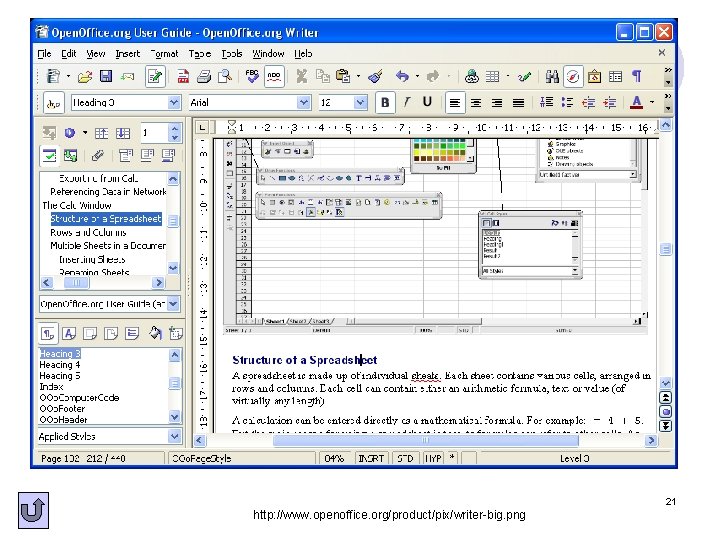Toggle Italic formatting
This screenshot has width=720, height=540.
[x=406, y=102]
